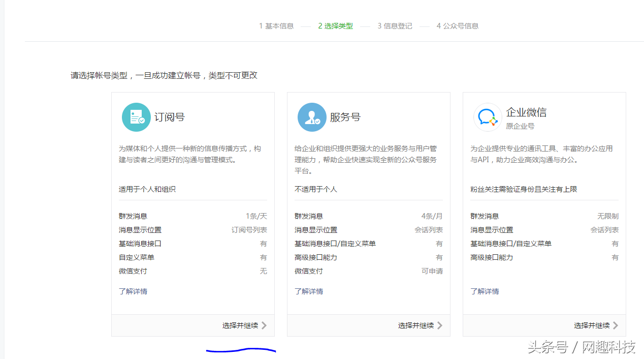This screenshot has width=644, height=359.
Task: Click the 企业微信 chat bubble logo
Action: pos(488,117)
